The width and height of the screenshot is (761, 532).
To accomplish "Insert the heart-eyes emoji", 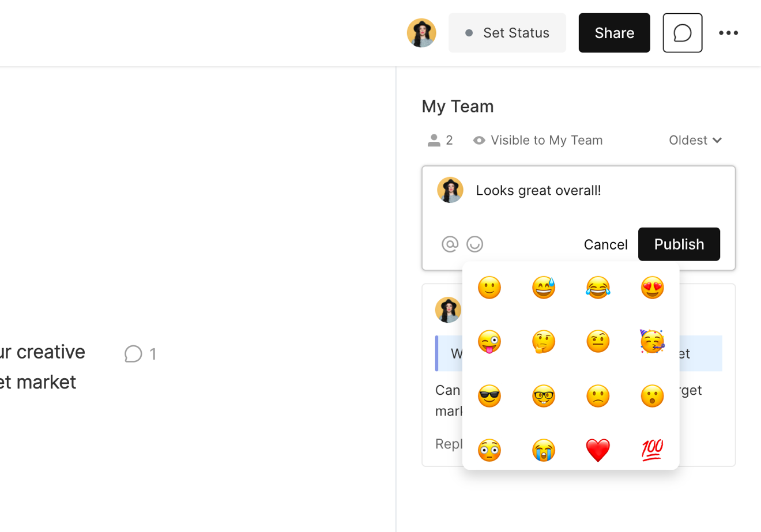I will pos(652,288).
